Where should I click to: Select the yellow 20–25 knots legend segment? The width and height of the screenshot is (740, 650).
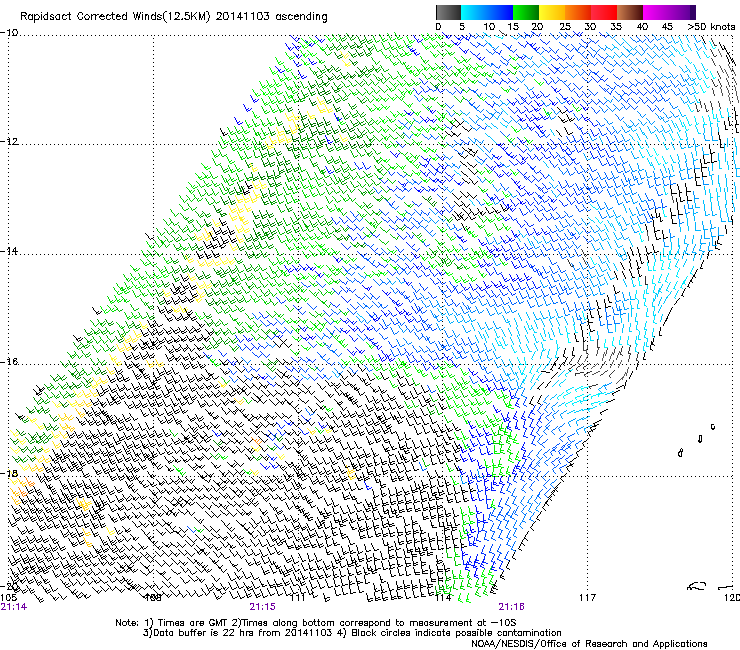[552, 12]
